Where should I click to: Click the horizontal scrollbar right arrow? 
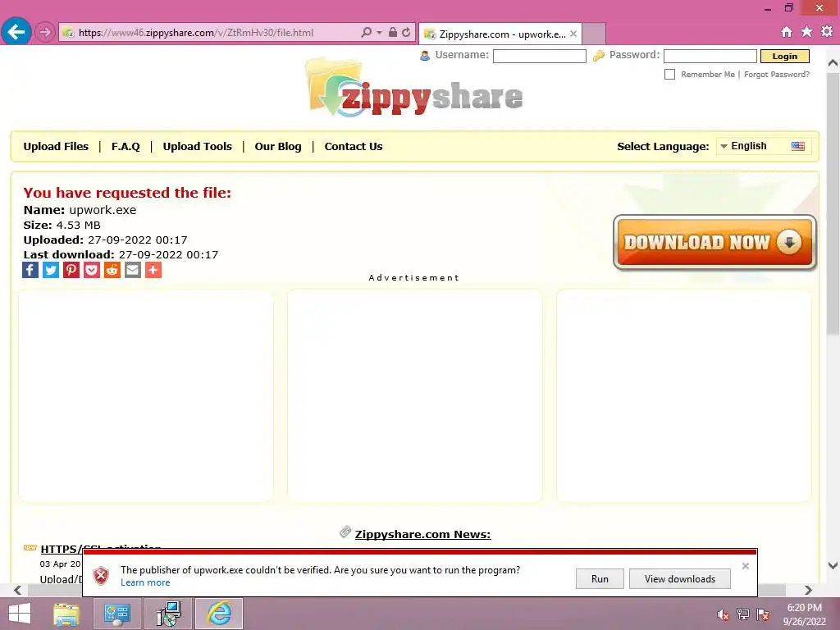click(808, 591)
